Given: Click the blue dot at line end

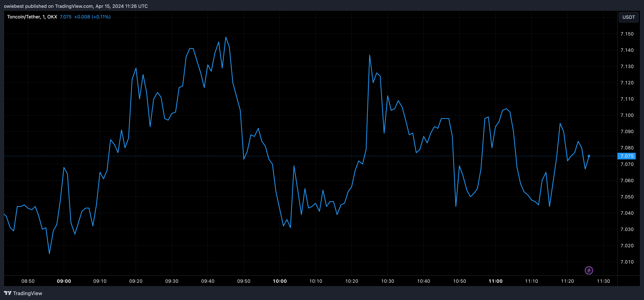Looking at the screenshot, I should point(589,156).
